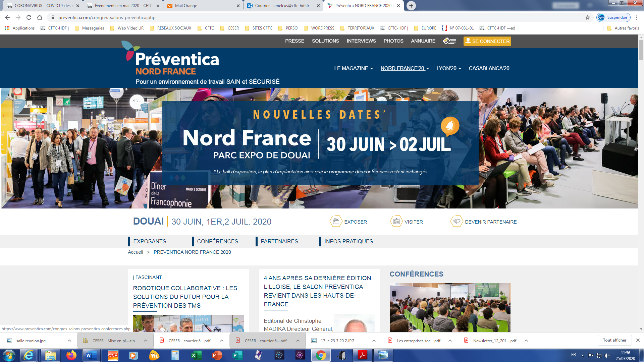Open PowerPoint from the taskbar
The width and height of the screenshot is (644, 362).
217,355
